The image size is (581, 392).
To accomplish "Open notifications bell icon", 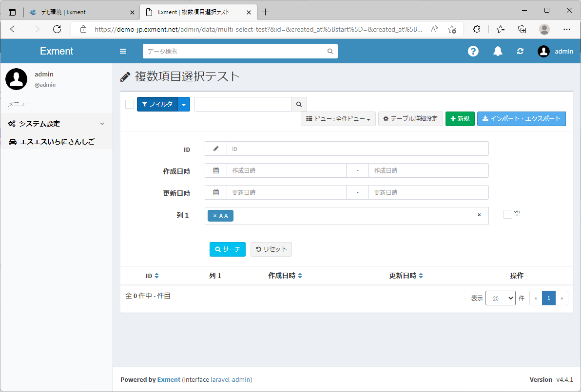I will (x=498, y=51).
